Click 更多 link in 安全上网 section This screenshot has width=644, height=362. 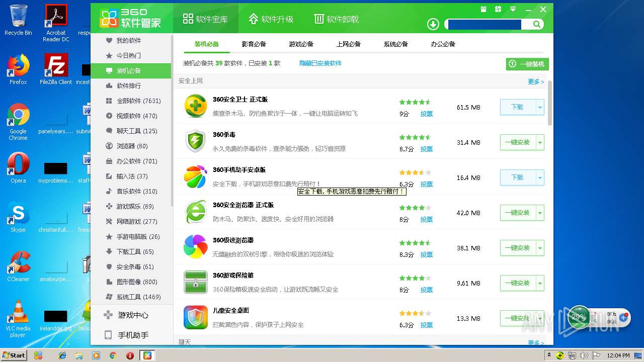pos(536,81)
